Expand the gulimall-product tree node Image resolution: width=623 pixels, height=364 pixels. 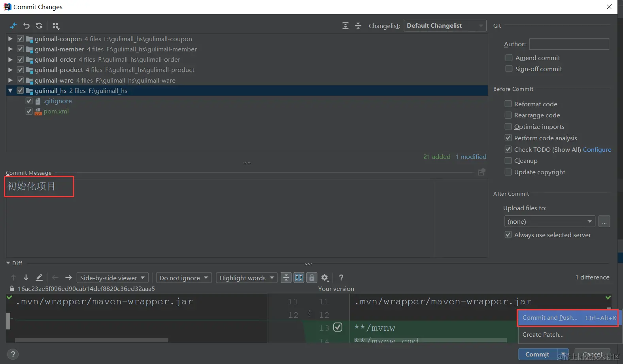pyautogui.click(x=10, y=70)
